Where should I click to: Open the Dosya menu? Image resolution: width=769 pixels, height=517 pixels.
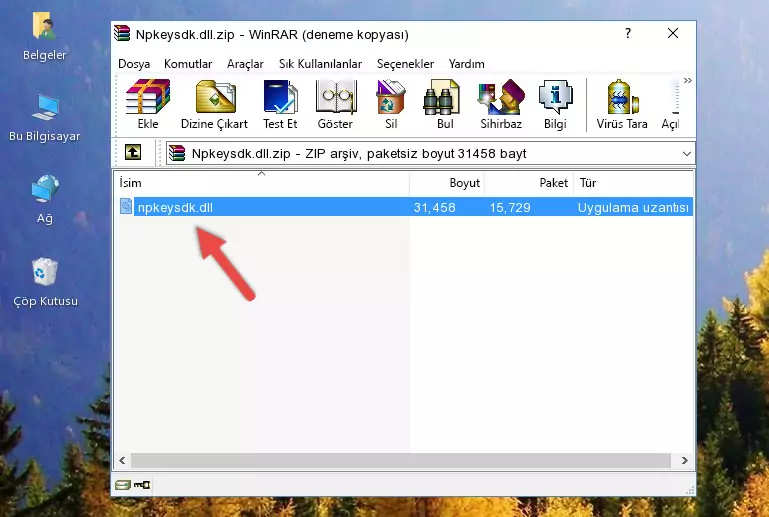click(x=134, y=64)
